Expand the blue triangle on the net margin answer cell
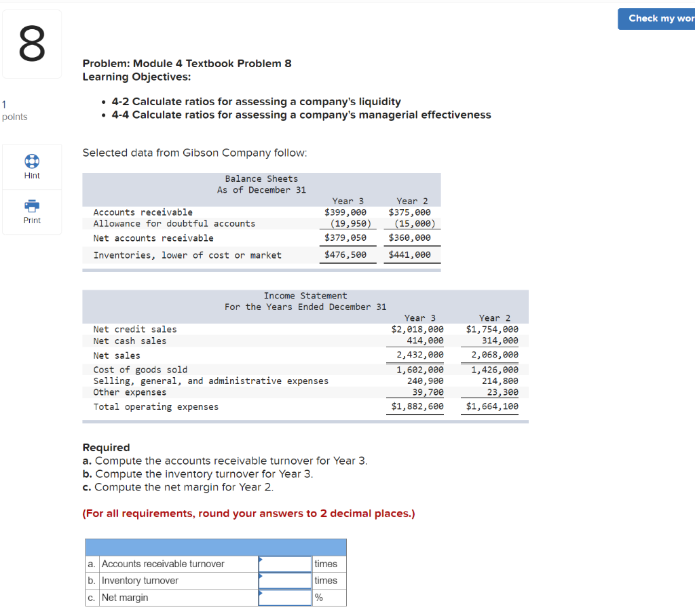 (259, 593)
